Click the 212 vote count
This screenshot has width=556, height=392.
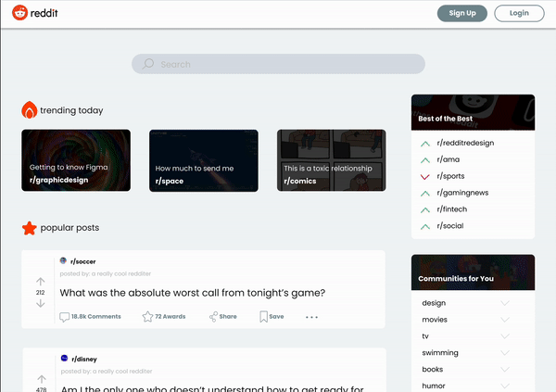[x=41, y=293]
